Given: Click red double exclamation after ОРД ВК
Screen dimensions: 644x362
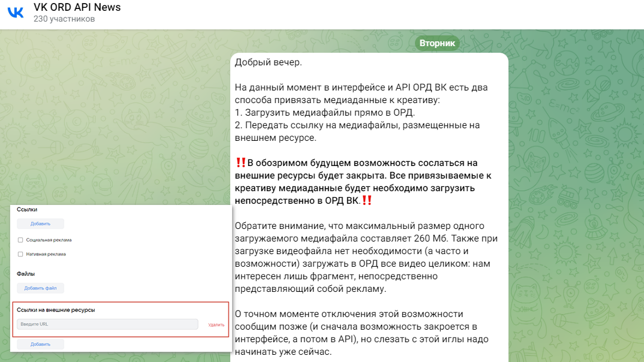Looking at the screenshot, I should point(367,200).
